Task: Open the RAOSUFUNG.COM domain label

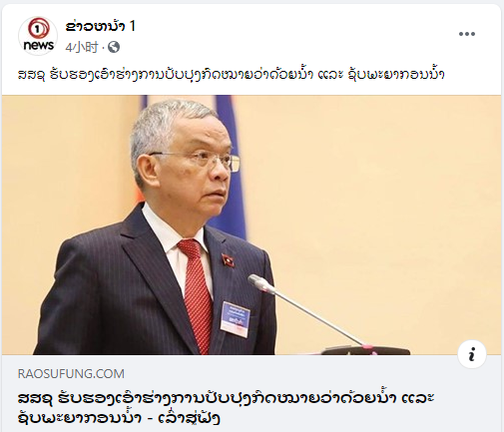Action: [x=71, y=374]
